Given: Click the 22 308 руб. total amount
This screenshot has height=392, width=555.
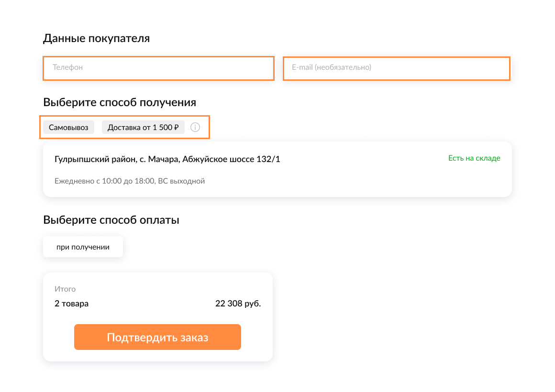Looking at the screenshot, I should [x=238, y=304].
